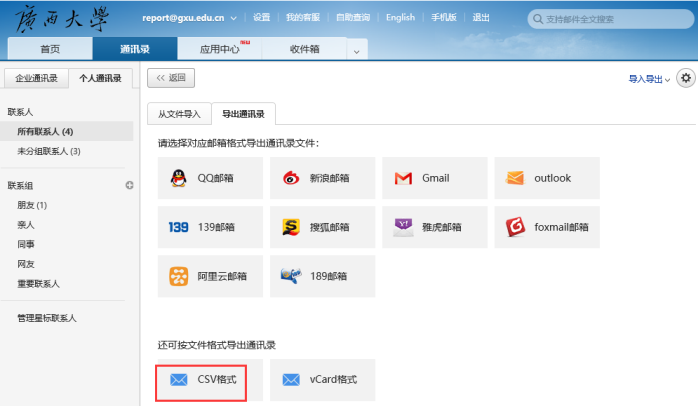Export contacts for foxmail邮箱
Viewport: 698px width, 406px height.
(x=547, y=227)
